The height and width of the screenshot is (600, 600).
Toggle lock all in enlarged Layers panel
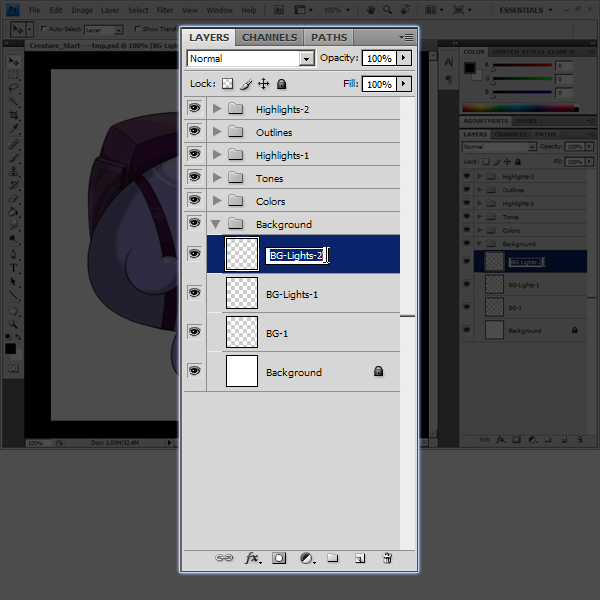(282, 84)
